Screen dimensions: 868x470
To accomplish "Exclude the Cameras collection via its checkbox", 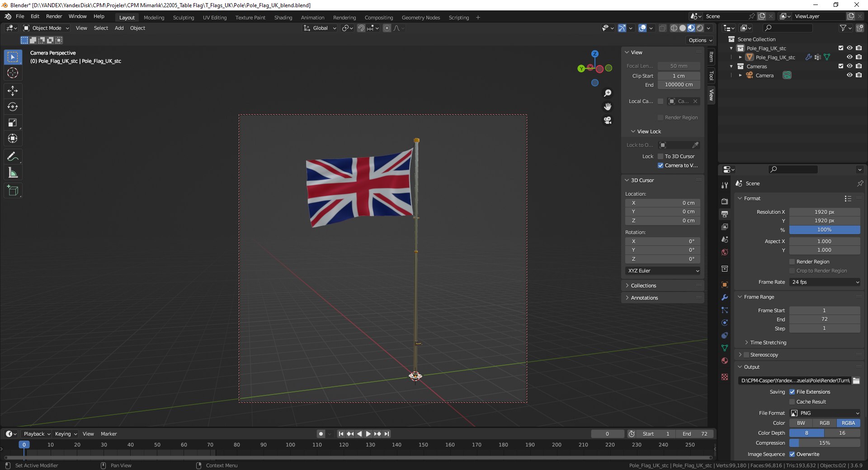I will 841,66.
